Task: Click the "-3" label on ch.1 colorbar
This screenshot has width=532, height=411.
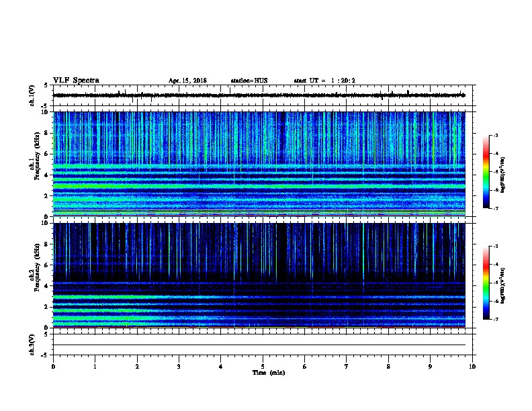Action: tap(496, 136)
